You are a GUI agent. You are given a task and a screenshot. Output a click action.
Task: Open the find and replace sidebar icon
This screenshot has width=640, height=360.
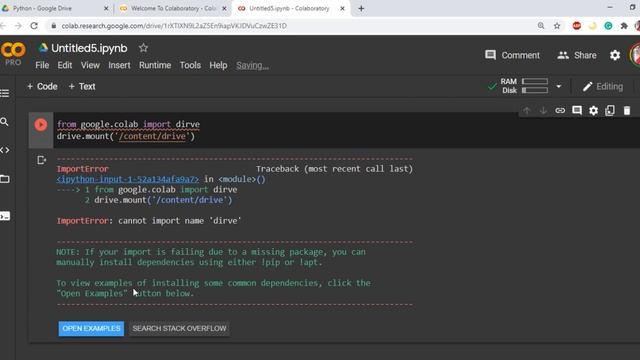[4, 122]
